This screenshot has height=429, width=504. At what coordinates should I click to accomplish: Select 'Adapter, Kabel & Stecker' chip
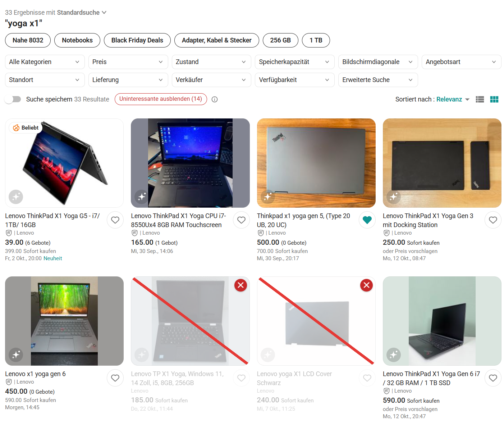(217, 40)
